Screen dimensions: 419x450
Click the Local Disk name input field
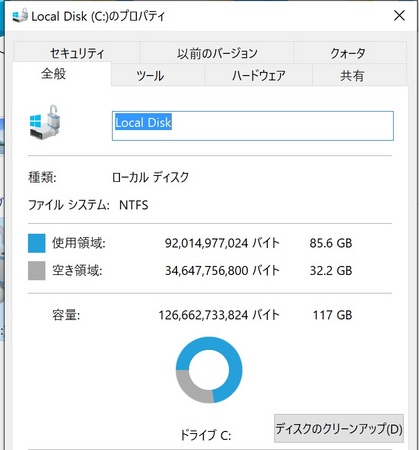pyautogui.click(x=253, y=126)
